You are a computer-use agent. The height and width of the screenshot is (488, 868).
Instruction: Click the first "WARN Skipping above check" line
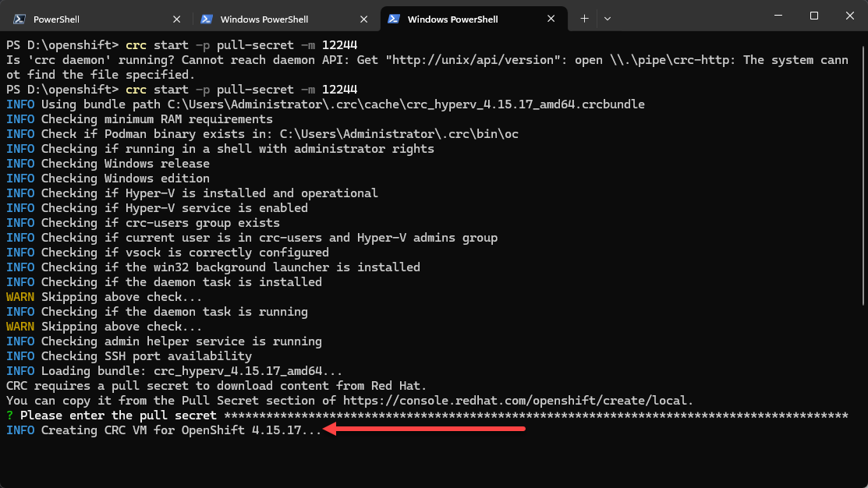105,297
